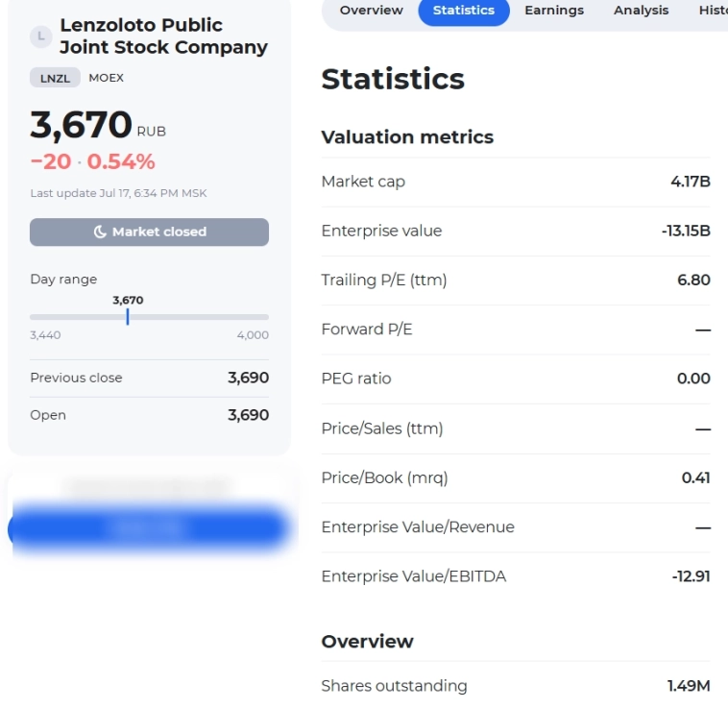
Task: Select the Statistics tab
Action: (463, 11)
